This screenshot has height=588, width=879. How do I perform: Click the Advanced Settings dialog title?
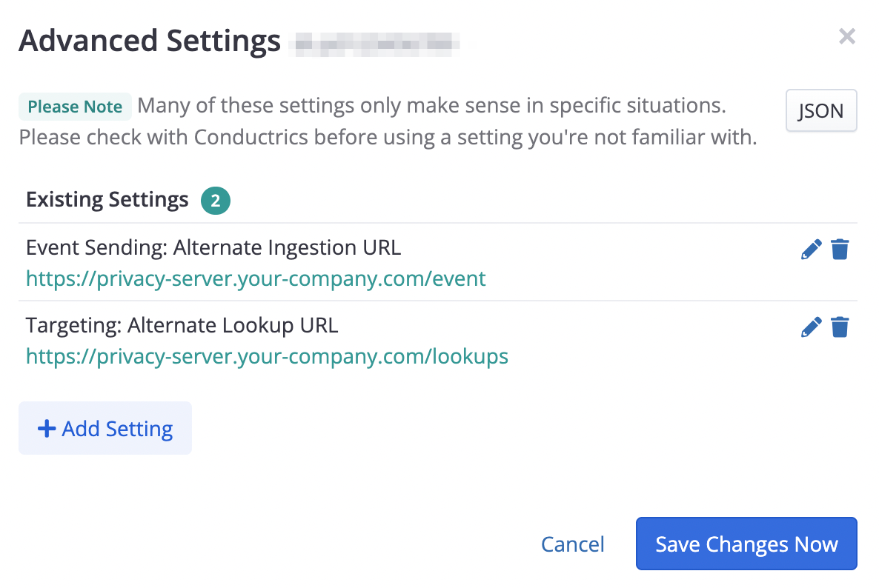[150, 40]
